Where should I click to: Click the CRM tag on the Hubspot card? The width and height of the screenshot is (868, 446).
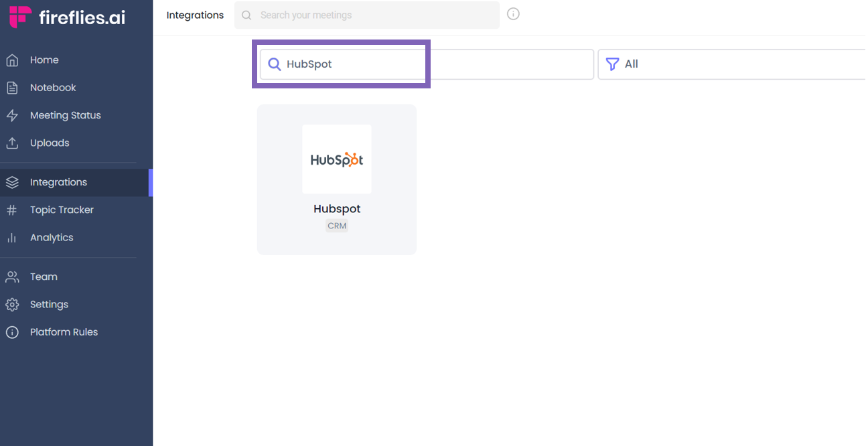pyautogui.click(x=337, y=226)
